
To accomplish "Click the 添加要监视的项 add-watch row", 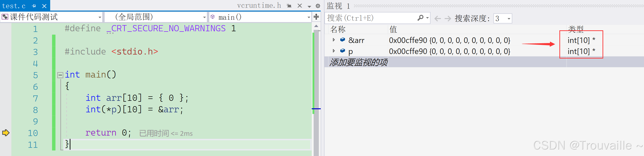I will 359,62.
